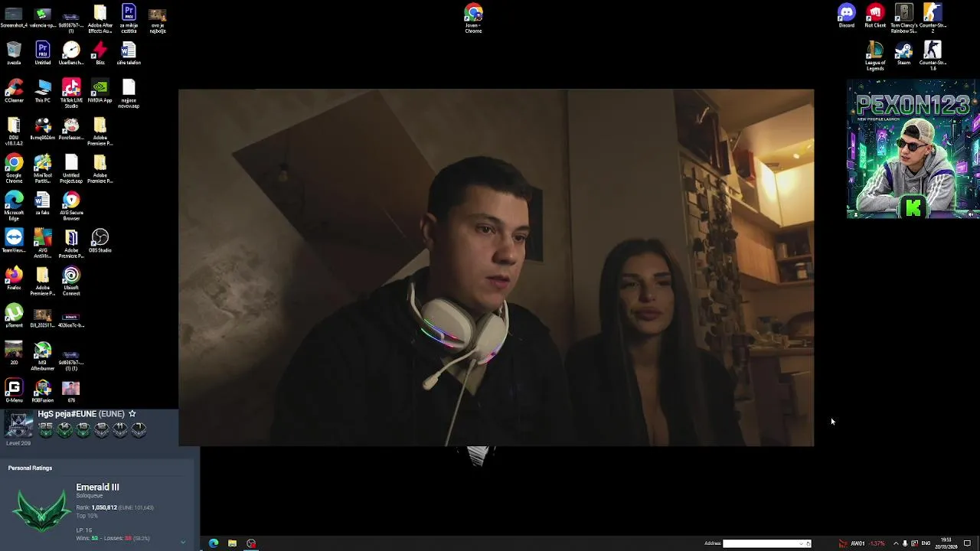Launch Microsoft Edge desktop shortcut

(x=14, y=205)
